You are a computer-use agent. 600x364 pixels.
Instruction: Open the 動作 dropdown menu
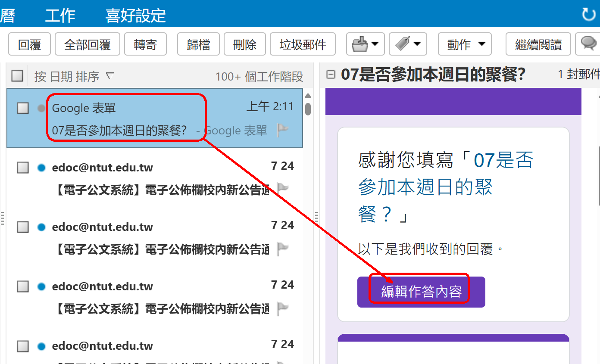point(465,44)
